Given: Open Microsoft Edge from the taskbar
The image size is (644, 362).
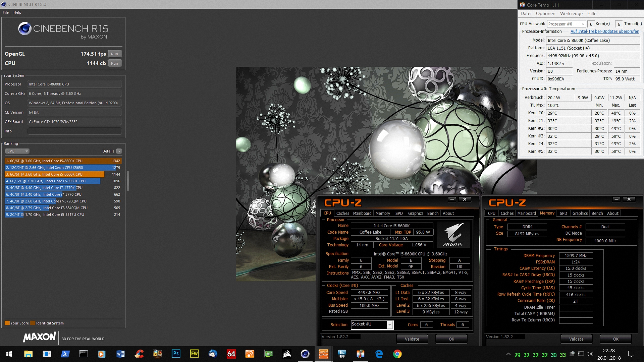Looking at the screenshot, I should 379,354.
